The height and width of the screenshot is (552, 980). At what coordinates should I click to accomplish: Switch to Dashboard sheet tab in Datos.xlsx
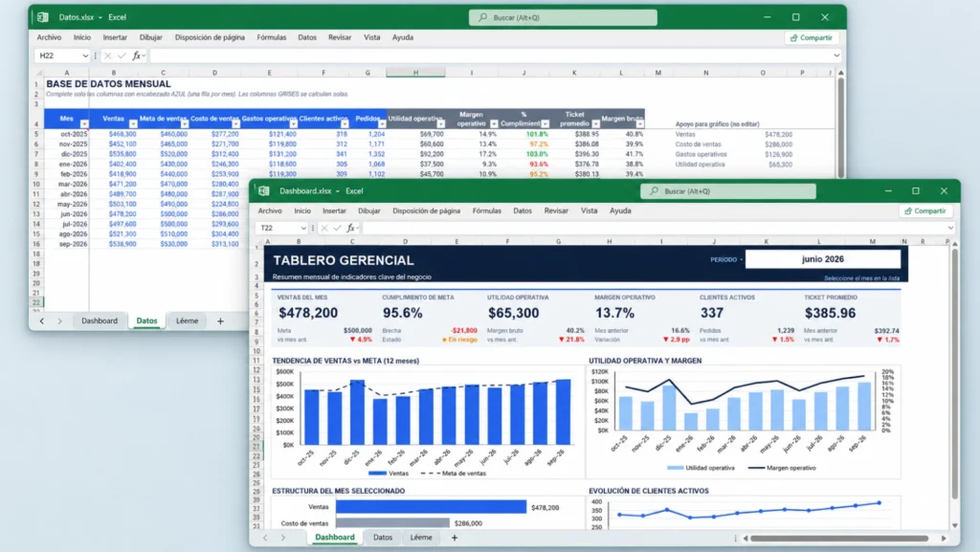coord(100,320)
